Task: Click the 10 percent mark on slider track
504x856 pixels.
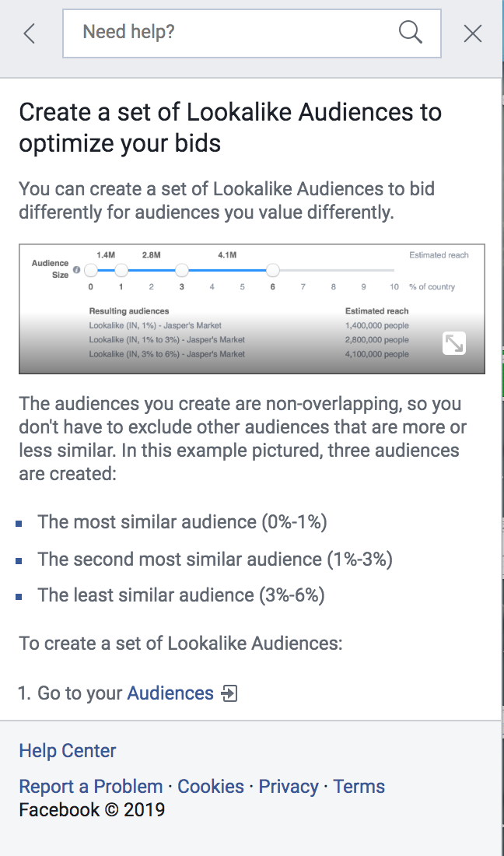Action: (x=394, y=286)
